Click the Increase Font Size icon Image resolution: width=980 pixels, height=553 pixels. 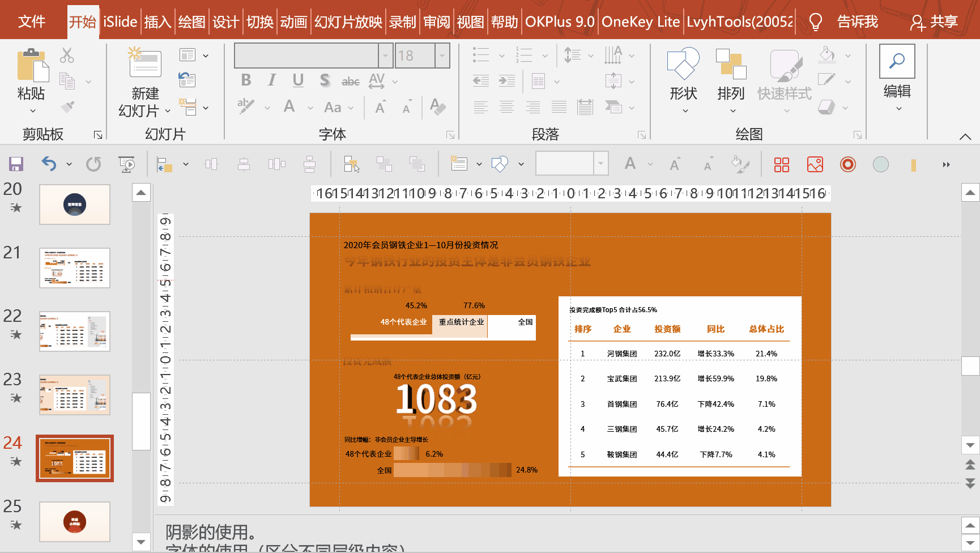pyautogui.click(x=381, y=107)
